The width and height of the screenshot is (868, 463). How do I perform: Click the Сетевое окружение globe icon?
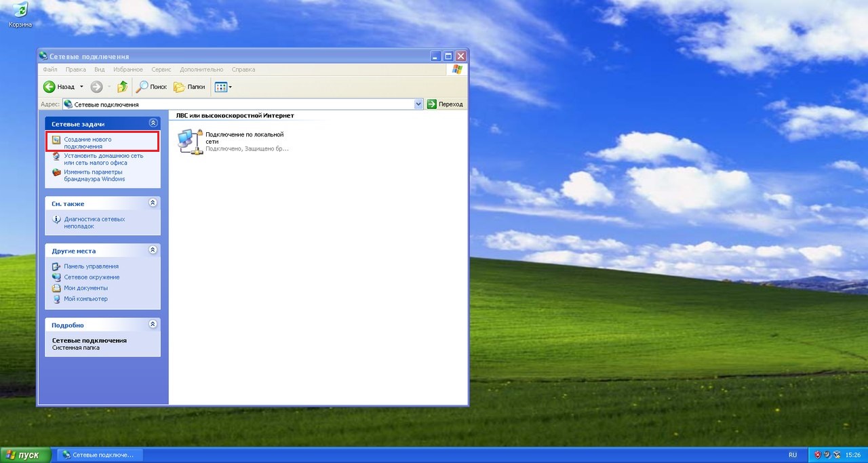(x=57, y=277)
